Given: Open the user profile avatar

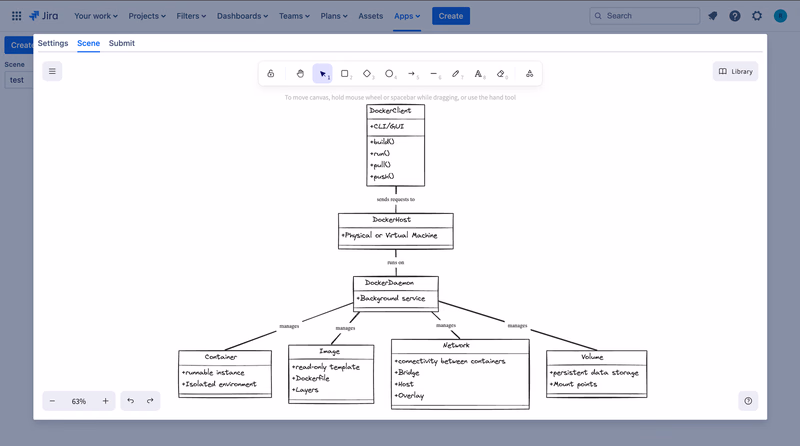Looking at the screenshot, I should (x=781, y=16).
